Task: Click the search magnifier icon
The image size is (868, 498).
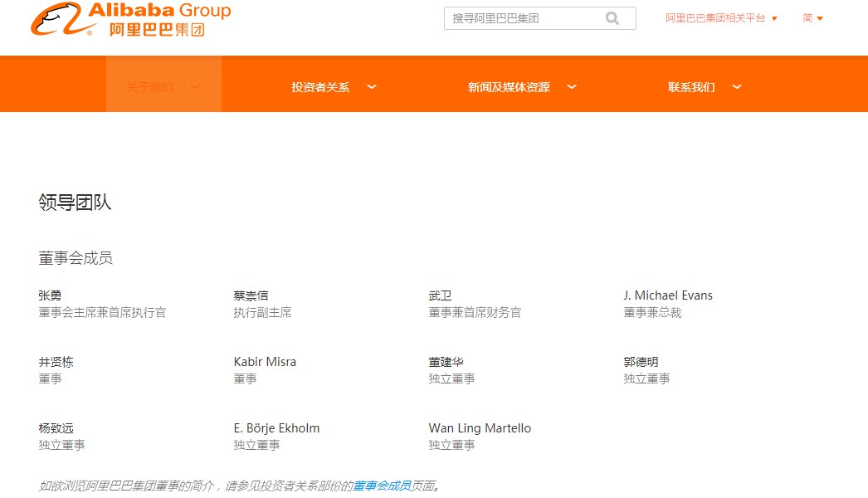Action: [612, 18]
